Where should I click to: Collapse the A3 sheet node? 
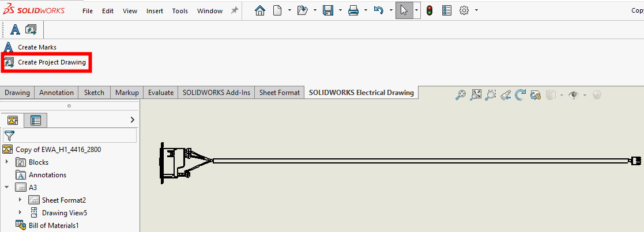click(7, 187)
